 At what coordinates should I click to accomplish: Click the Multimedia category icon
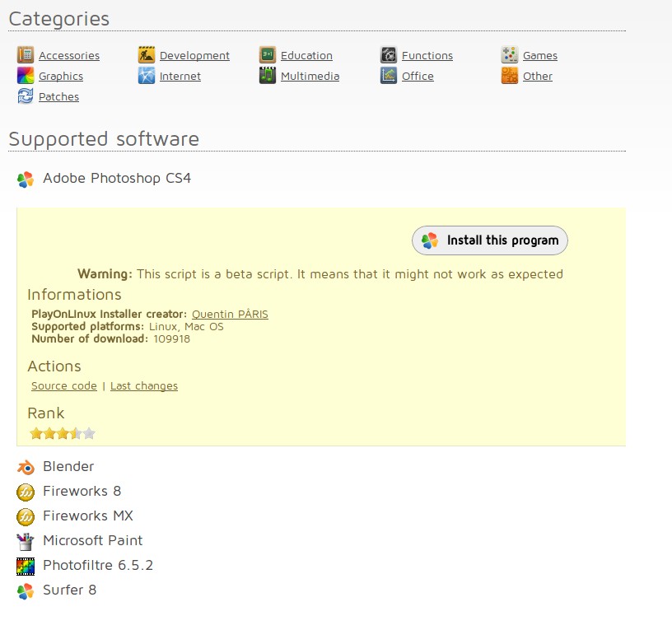tap(268, 76)
